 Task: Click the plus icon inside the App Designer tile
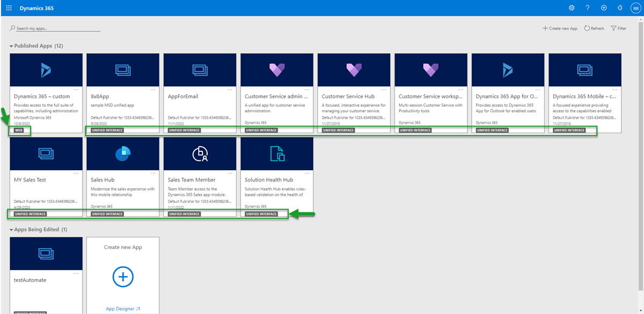(x=122, y=277)
